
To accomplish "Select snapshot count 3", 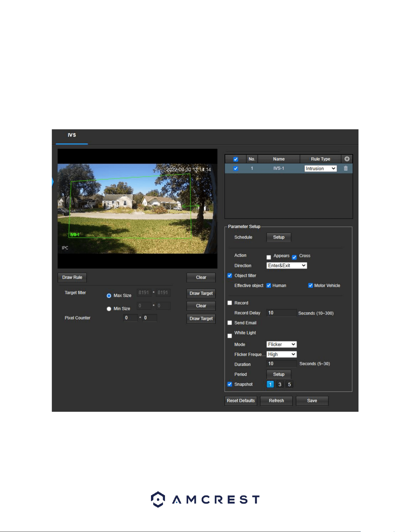I will pos(280,384).
